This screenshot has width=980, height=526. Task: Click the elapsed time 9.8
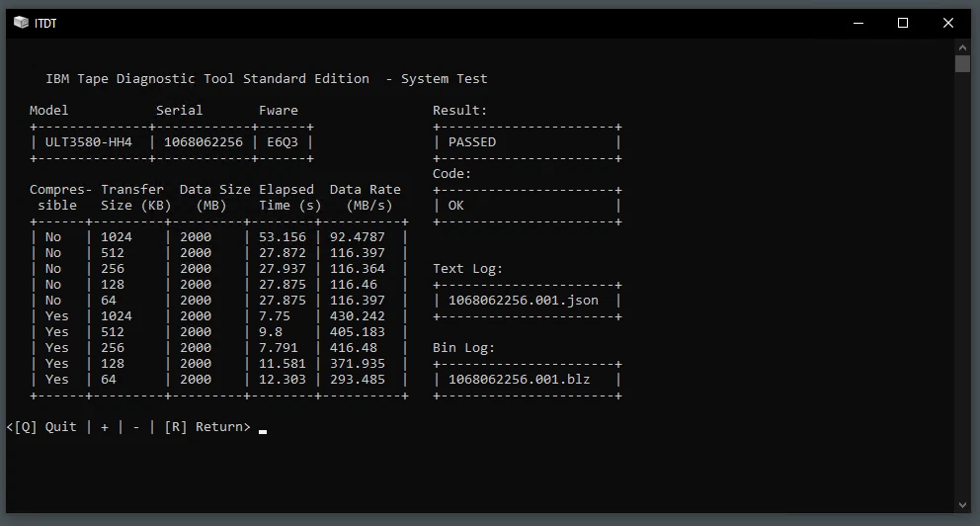[x=271, y=331]
